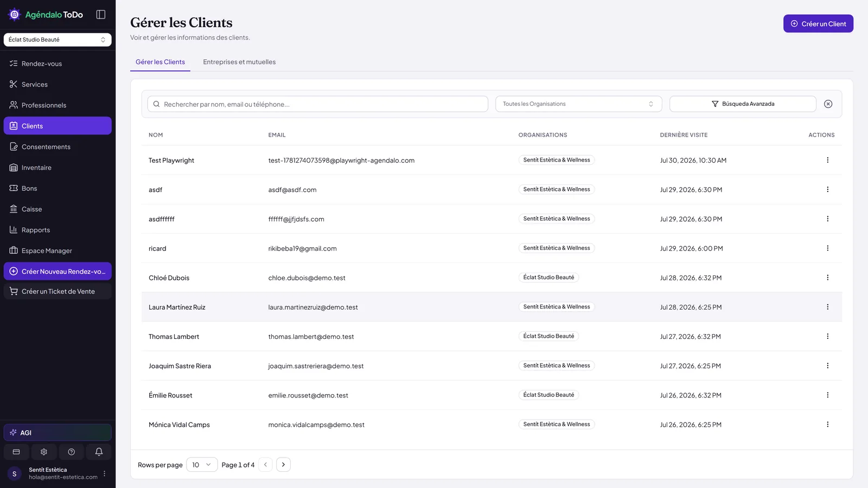The width and height of the screenshot is (868, 488).
Task: Click the help question-mark icon
Action: (x=71, y=452)
